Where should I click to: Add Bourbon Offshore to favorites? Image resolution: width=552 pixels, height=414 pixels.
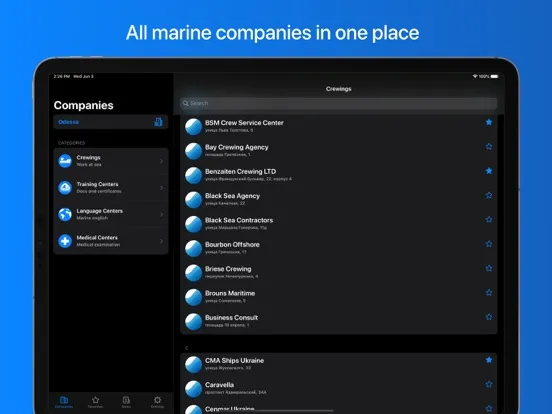[x=489, y=244]
